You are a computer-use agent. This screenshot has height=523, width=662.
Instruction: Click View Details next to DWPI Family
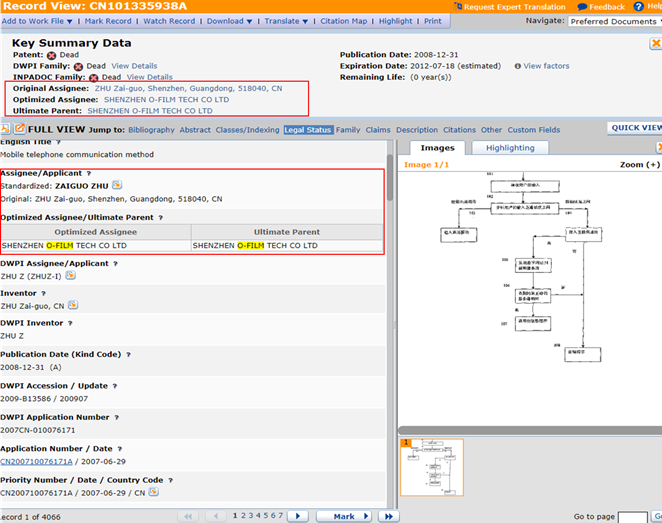point(134,66)
